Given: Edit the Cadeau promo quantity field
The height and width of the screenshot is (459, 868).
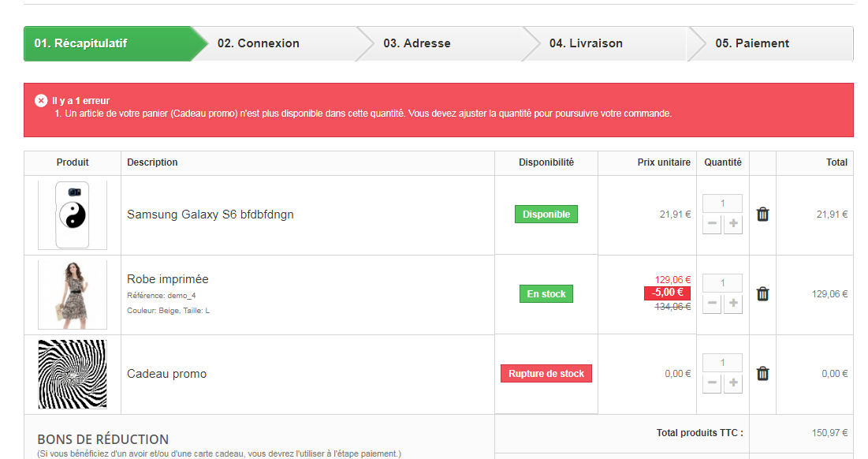Looking at the screenshot, I should pyautogui.click(x=722, y=363).
